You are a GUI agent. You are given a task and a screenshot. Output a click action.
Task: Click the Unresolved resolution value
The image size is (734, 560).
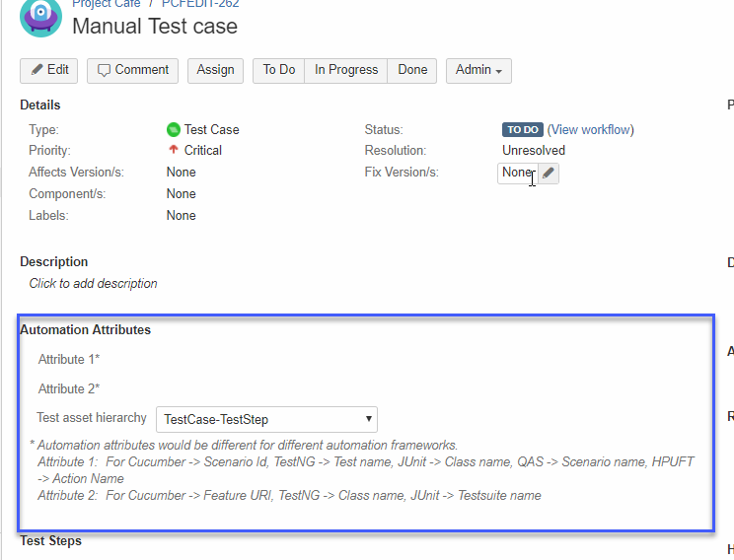pos(534,150)
